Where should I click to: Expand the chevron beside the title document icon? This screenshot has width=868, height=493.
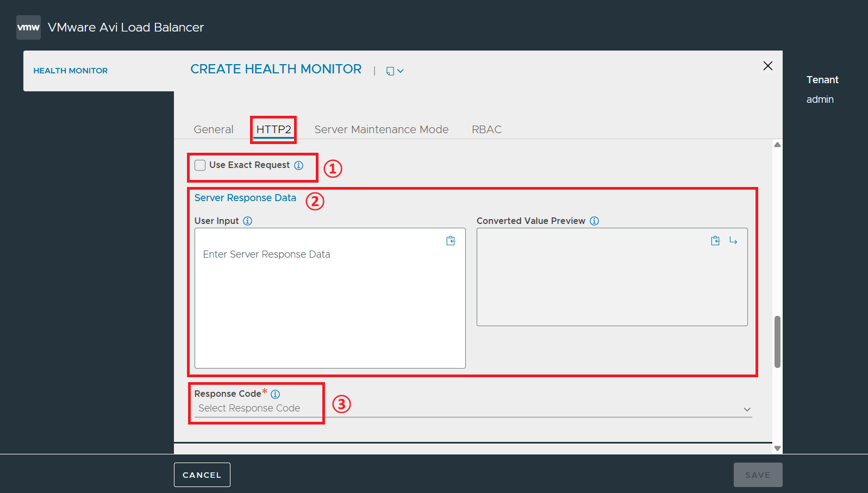point(401,71)
